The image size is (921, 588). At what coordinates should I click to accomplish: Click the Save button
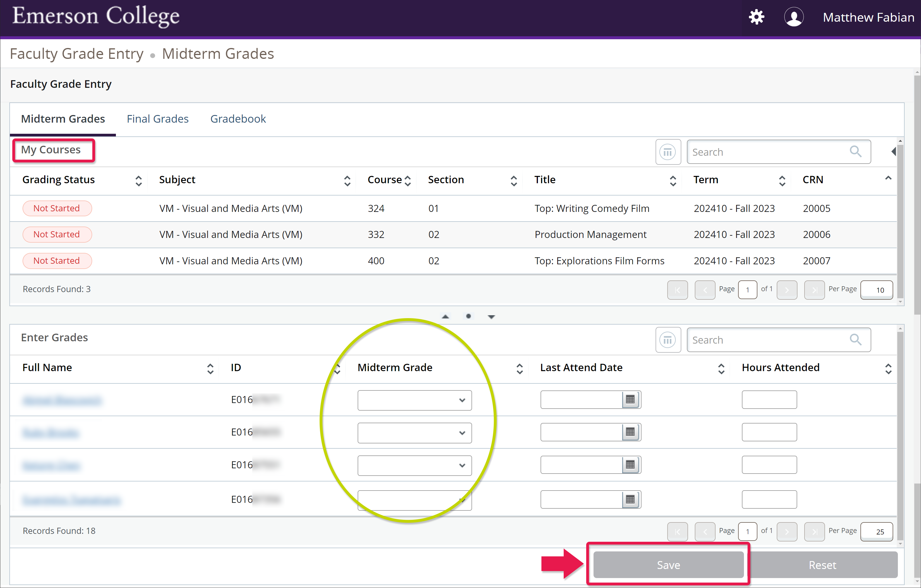pos(668,565)
